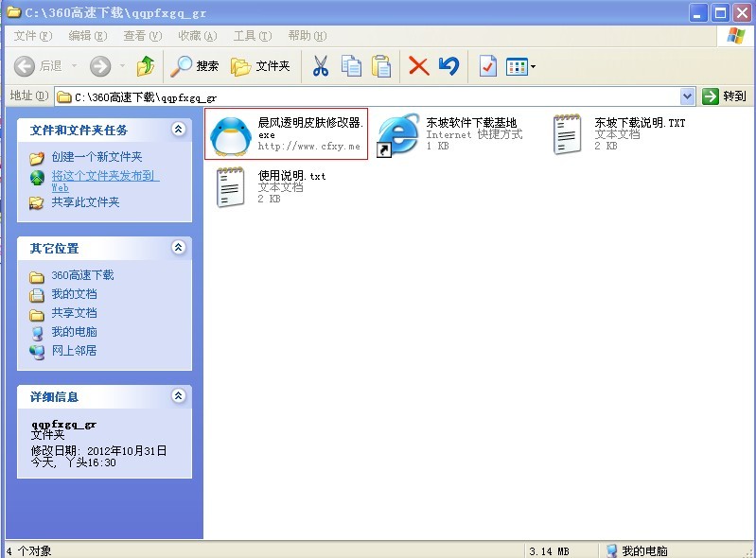The width and height of the screenshot is (756, 558).
Task: Open 我的电脑 in other places
Action: [x=74, y=332]
